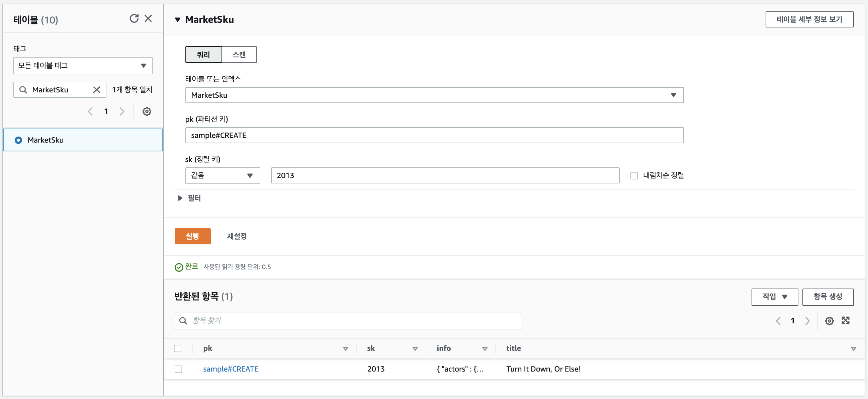Open returned items settings gear
Screen dimensions: 868x399
coord(829,321)
